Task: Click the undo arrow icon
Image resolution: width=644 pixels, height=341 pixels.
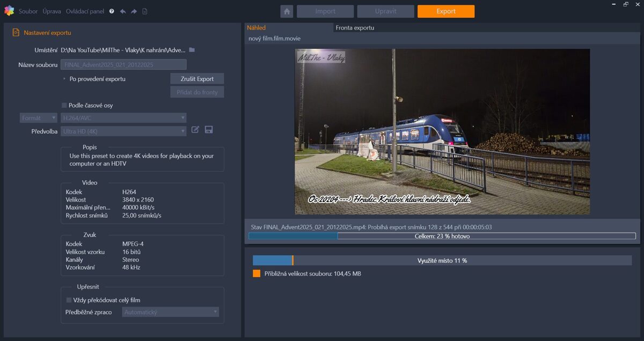Action: coord(123,11)
